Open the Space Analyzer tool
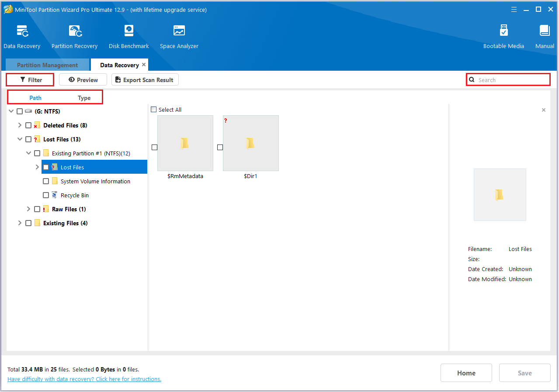Image resolution: width=559 pixels, height=392 pixels. 179,31
